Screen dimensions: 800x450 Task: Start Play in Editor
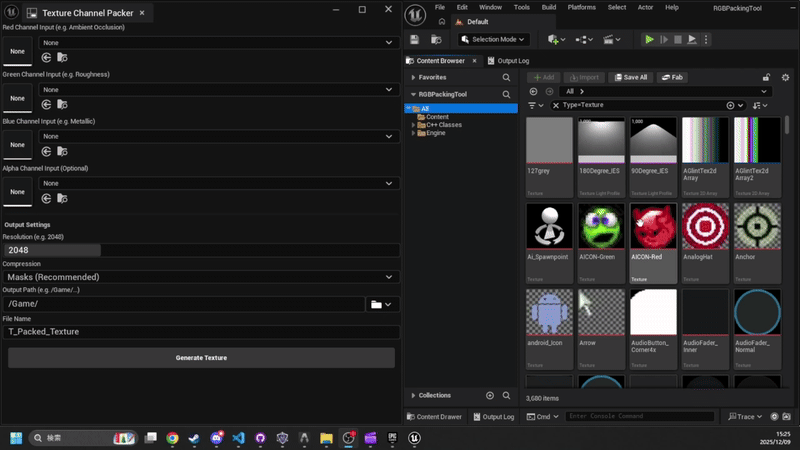649,39
